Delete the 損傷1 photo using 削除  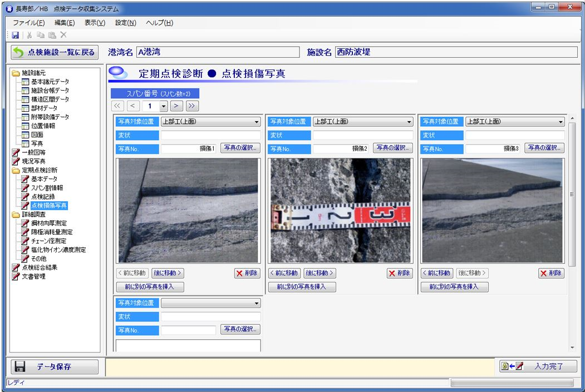coord(247,273)
